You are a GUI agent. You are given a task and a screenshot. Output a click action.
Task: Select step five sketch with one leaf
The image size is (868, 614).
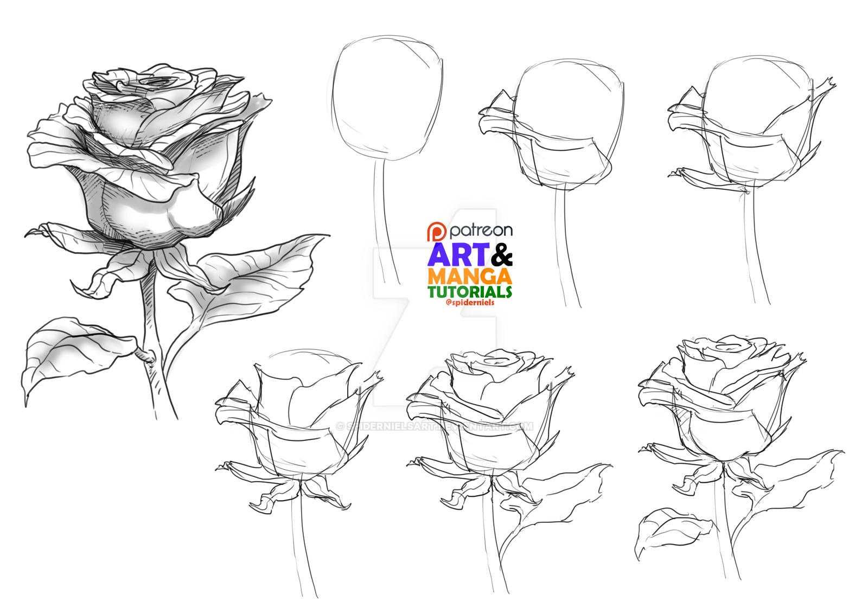tap(509, 471)
